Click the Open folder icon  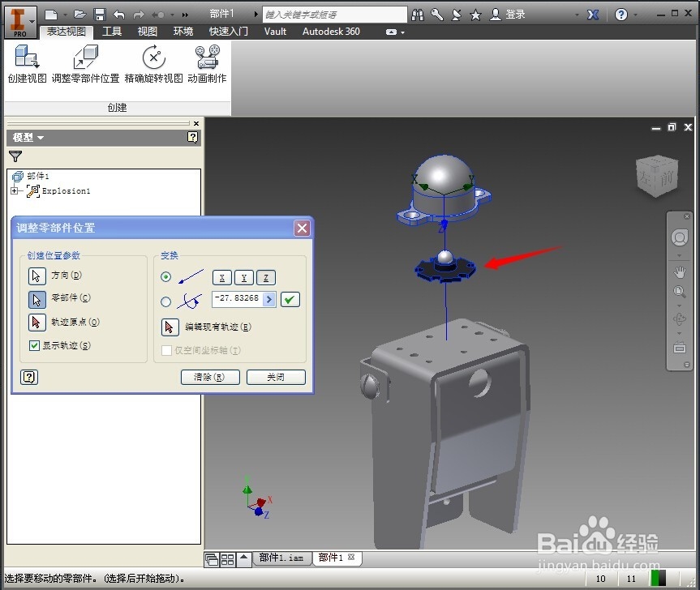(x=80, y=15)
